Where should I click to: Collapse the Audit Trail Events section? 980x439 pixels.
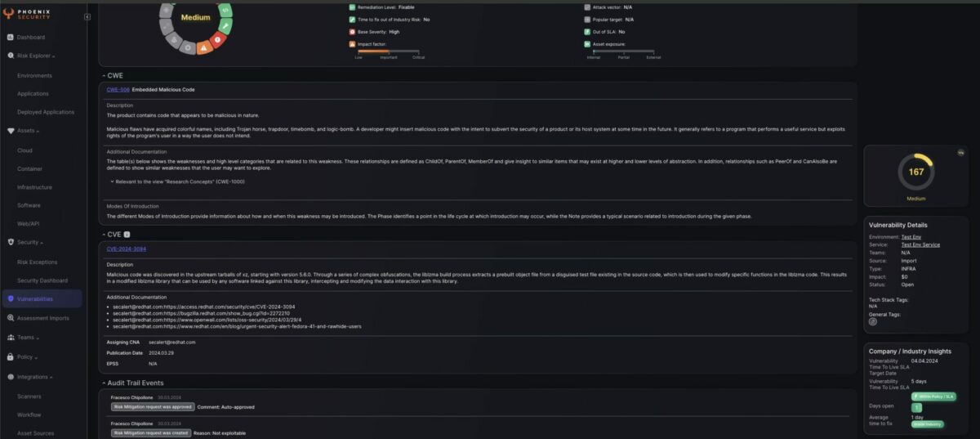point(103,383)
